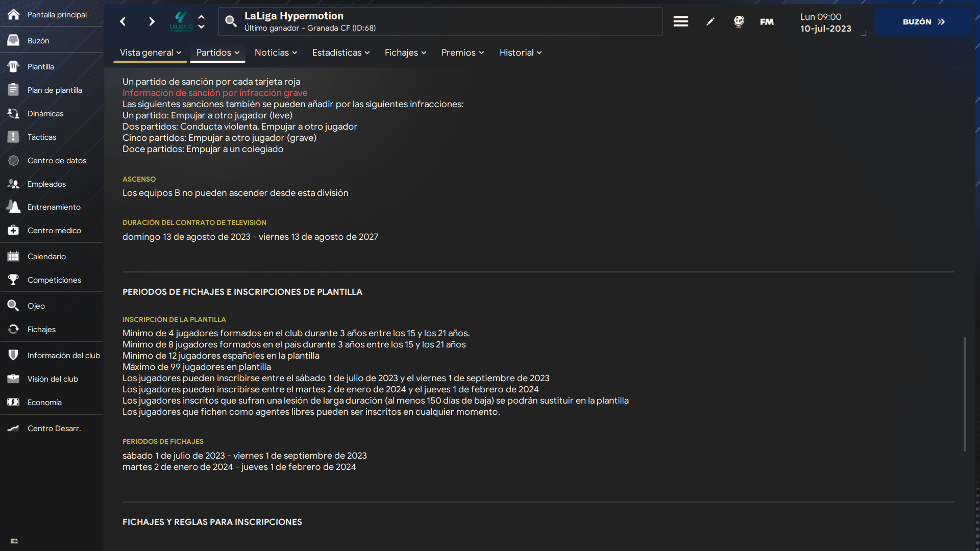Click the Empleados staff icon
The image size is (980, 551).
click(14, 184)
